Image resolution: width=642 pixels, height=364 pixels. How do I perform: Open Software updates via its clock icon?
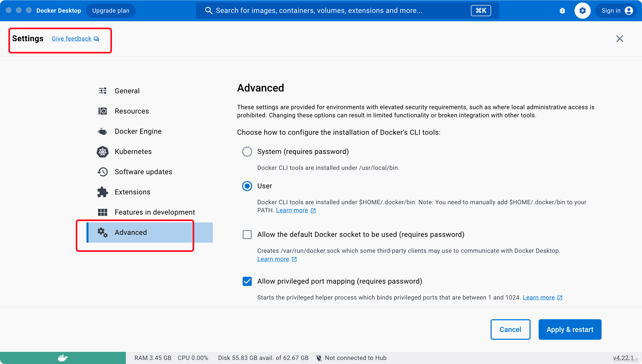pyautogui.click(x=102, y=172)
